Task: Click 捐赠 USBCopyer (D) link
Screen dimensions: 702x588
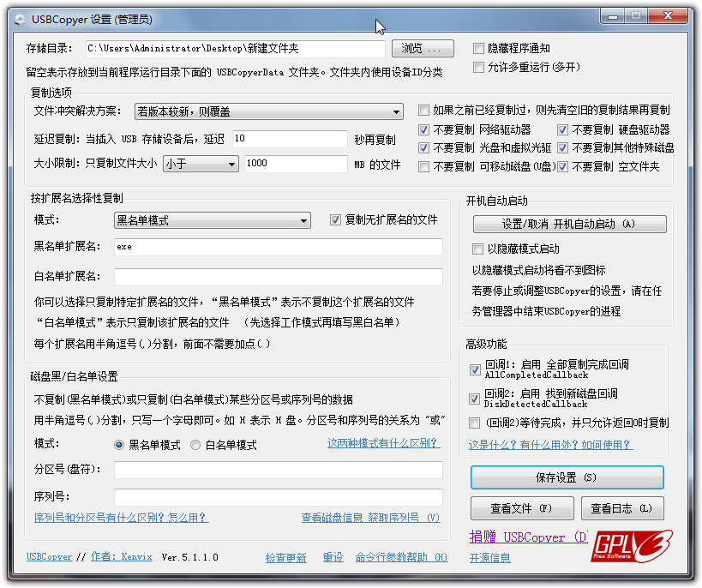Action: click(x=529, y=537)
